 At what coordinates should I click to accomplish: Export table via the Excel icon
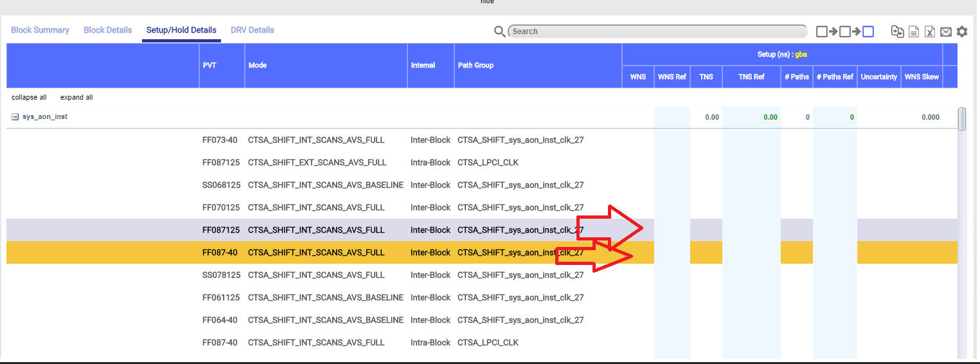click(x=930, y=32)
